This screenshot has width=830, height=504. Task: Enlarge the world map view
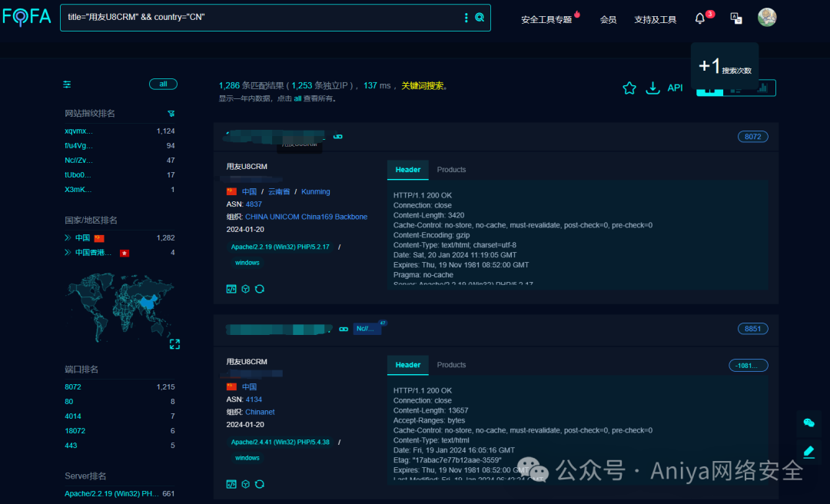coord(174,344)
